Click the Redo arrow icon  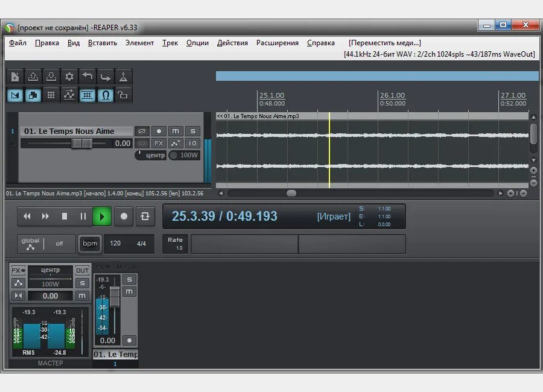105,77
